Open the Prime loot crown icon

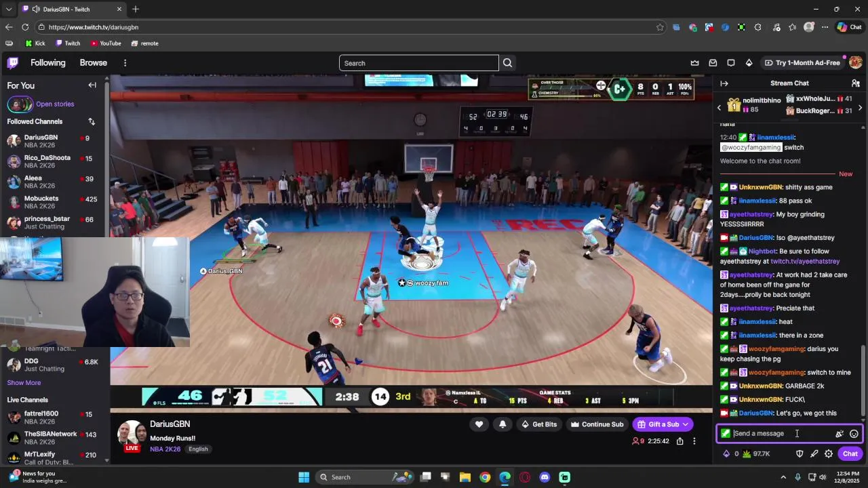click(x=694, y=63)
